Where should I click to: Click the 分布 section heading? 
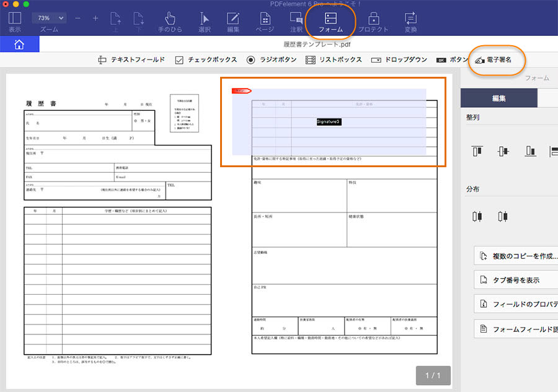[472, 189]
